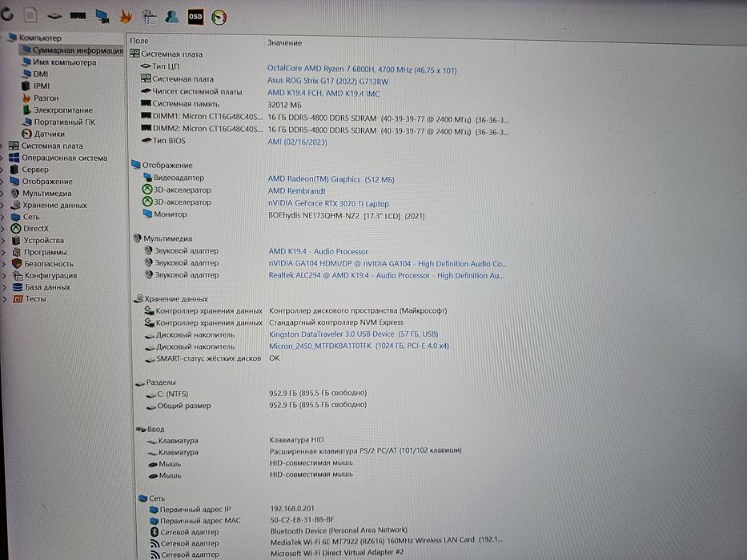Open the OctalCore AMD Ryzen 7 6800H link
Viewport: 747px width, 560px height.
pyautogui.click(x=362, y=70)
